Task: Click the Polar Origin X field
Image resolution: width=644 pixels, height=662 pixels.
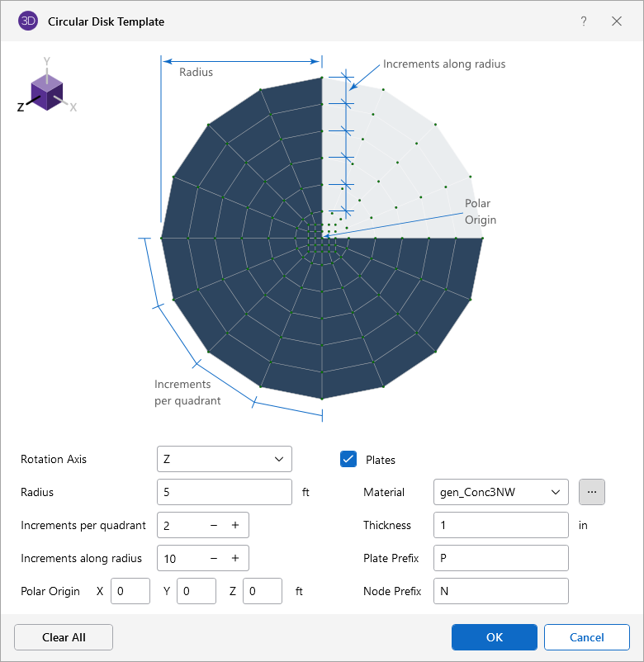Action: tap(130, 591)
